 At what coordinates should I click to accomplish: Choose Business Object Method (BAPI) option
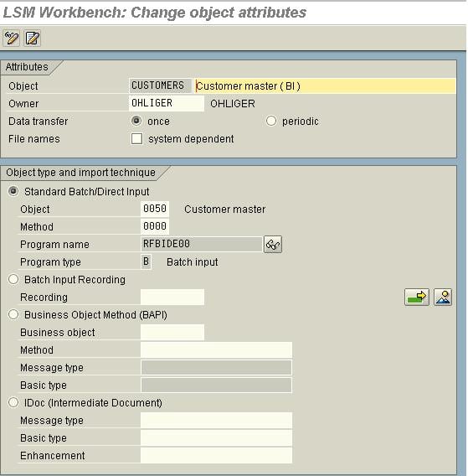pyautogui.click(x=13, y=314)
